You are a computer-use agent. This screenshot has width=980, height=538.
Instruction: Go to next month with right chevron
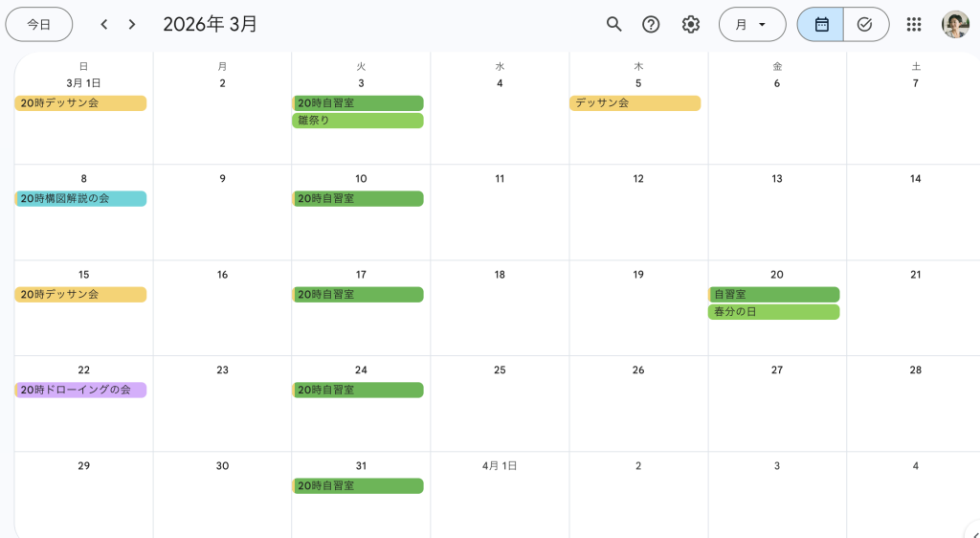[132, 24]
